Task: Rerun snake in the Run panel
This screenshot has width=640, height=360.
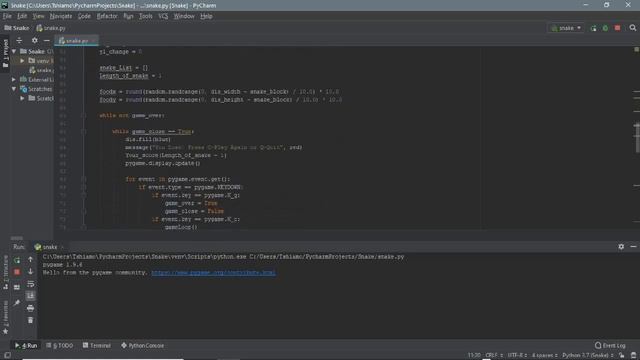Action: coord(17,260)
